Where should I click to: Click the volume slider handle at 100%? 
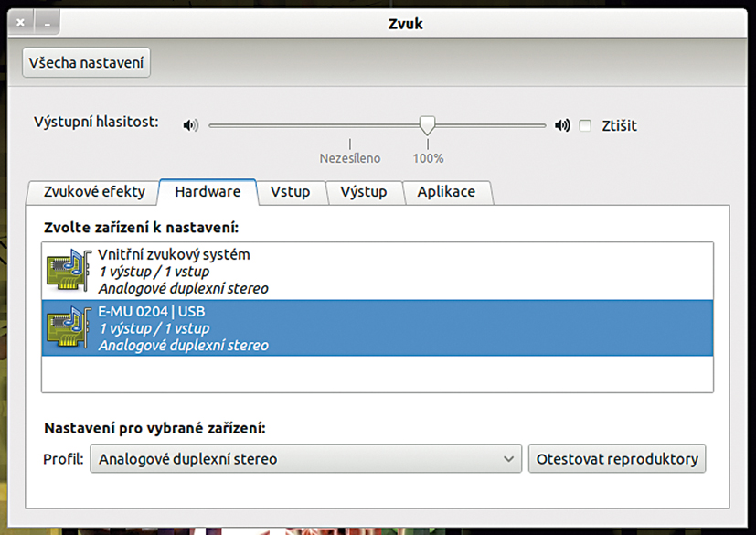coord(427,125)
